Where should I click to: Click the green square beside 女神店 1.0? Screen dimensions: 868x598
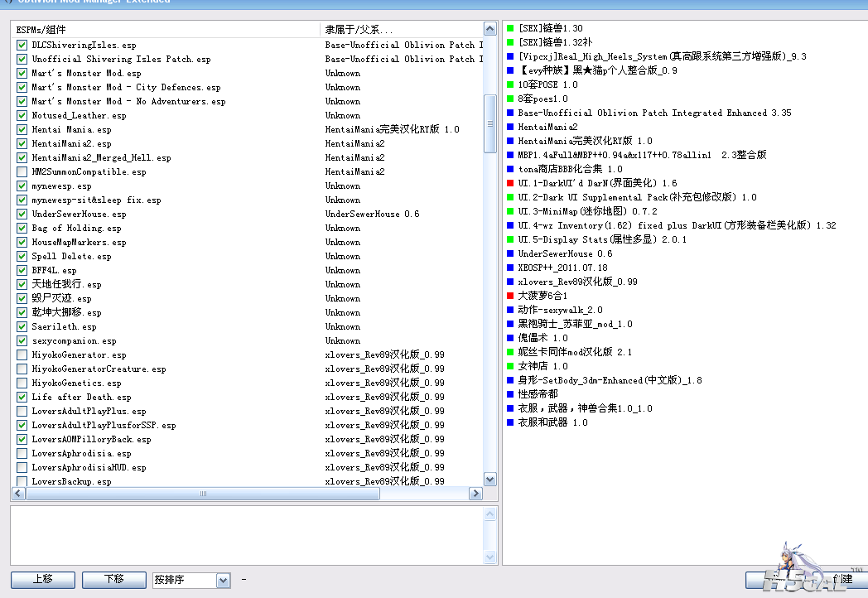click(x=510, y=366)
